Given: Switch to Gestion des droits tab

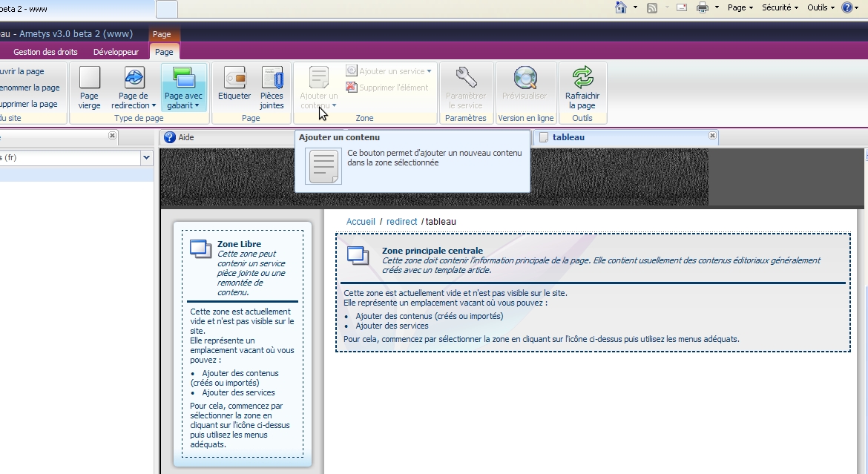Looking at the screenshot, I should [x=47, y=52].
